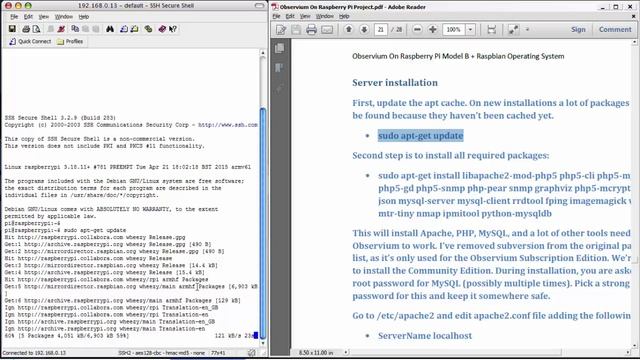
Task: Open the Comment pane in Adobe Reader
Action: pos(615,29)
